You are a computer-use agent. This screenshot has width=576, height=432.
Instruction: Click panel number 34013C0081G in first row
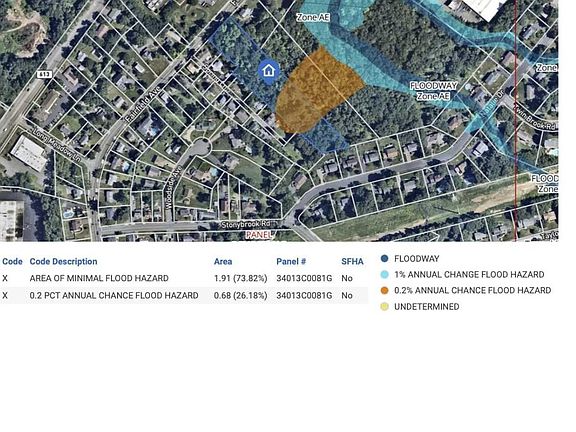(x=304, y=278)
